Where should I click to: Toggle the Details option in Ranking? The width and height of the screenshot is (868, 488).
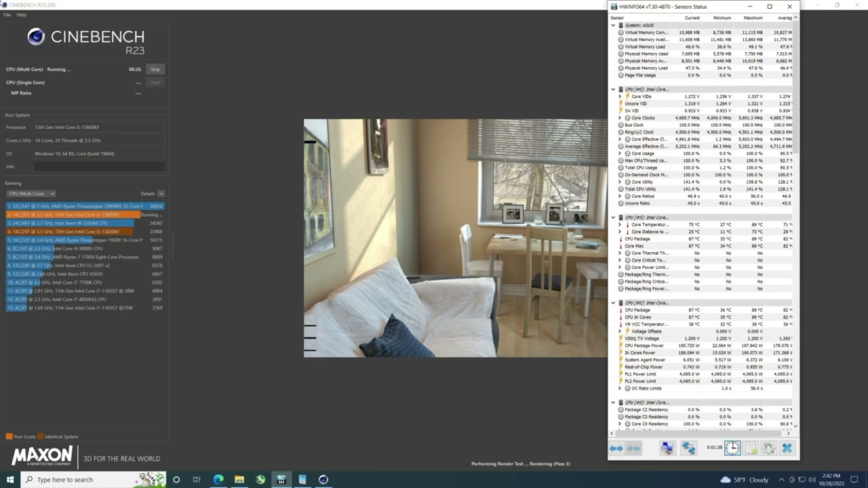tap(153, 194)
